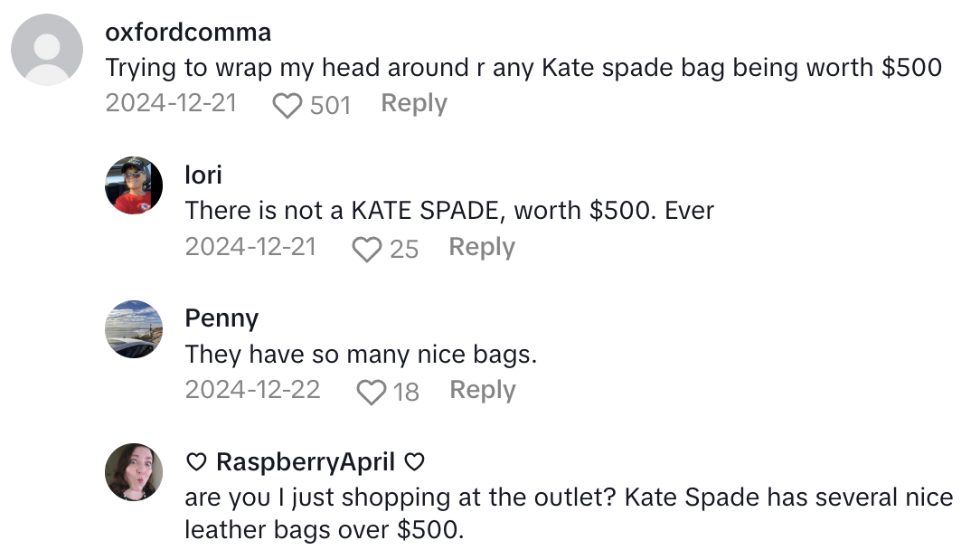980x550 pixels.
Task: Click the 18 like count
Action: pos(406,392)
